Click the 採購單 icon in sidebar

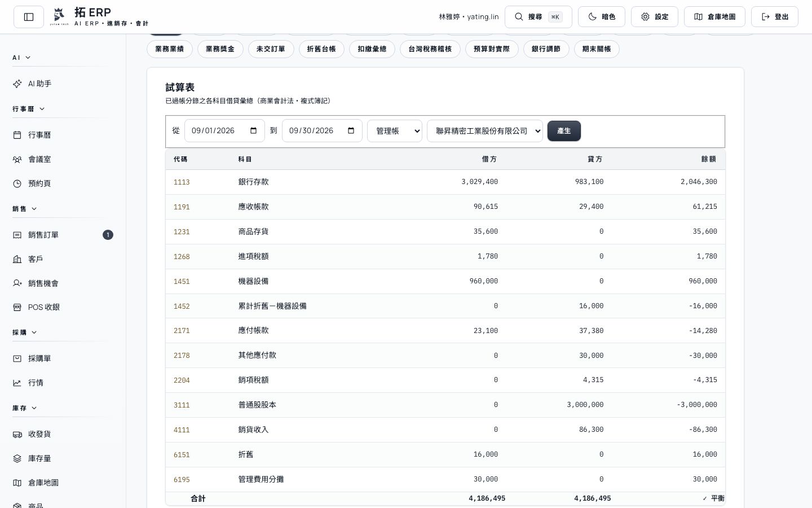(17, 358)
